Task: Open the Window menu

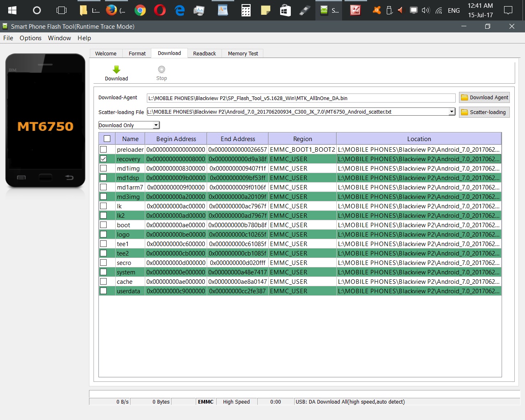Action: click(59, 38)
